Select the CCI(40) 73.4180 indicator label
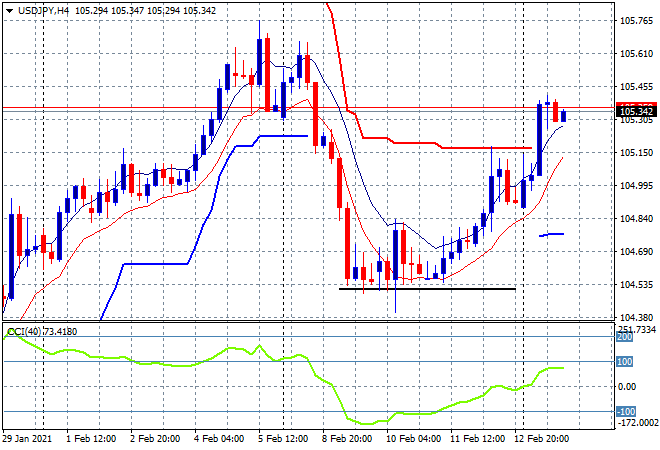The width and height of the screenshot is (660, 450). 42,332
